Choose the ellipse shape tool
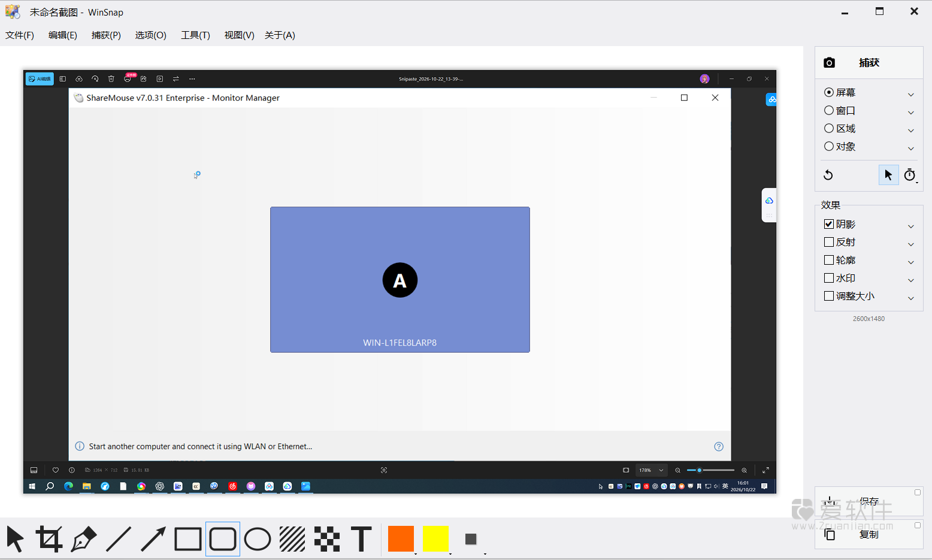The width and height of the screenshot is (932, 560). click(x=258, y=539)
